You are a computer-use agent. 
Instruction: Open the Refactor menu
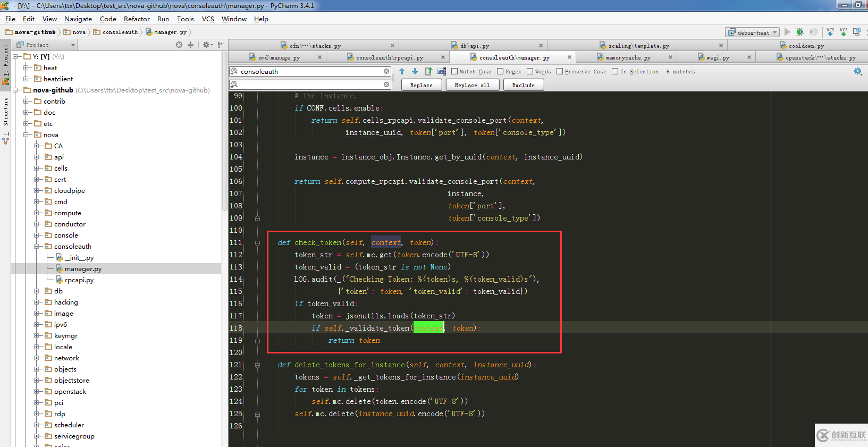click(137, 19)
